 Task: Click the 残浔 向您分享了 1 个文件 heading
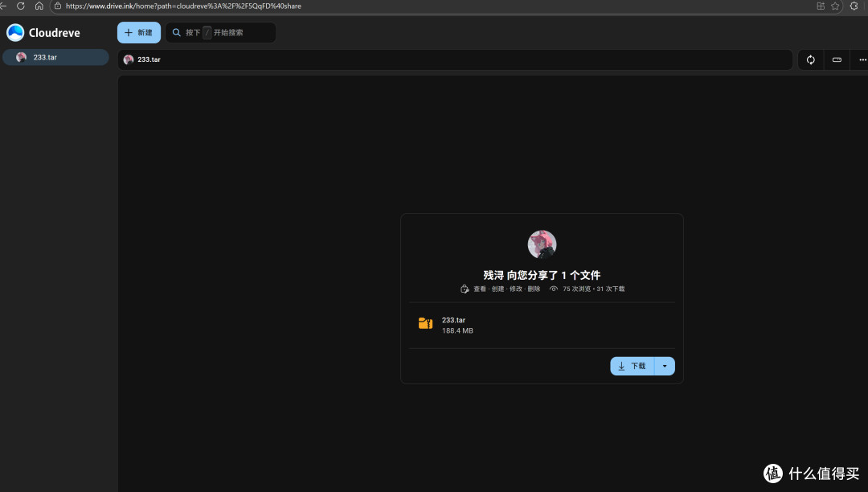(x=542, y=275)
